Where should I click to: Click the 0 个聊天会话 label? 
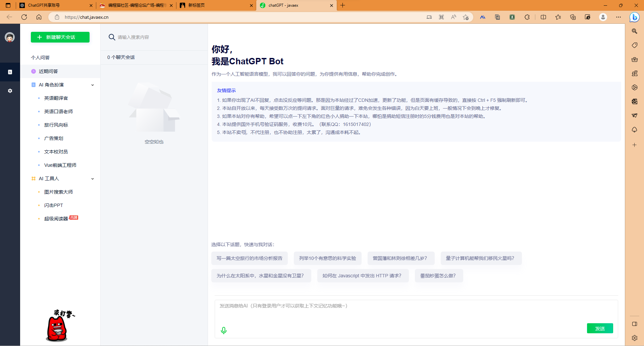click(x=121, y=57)
